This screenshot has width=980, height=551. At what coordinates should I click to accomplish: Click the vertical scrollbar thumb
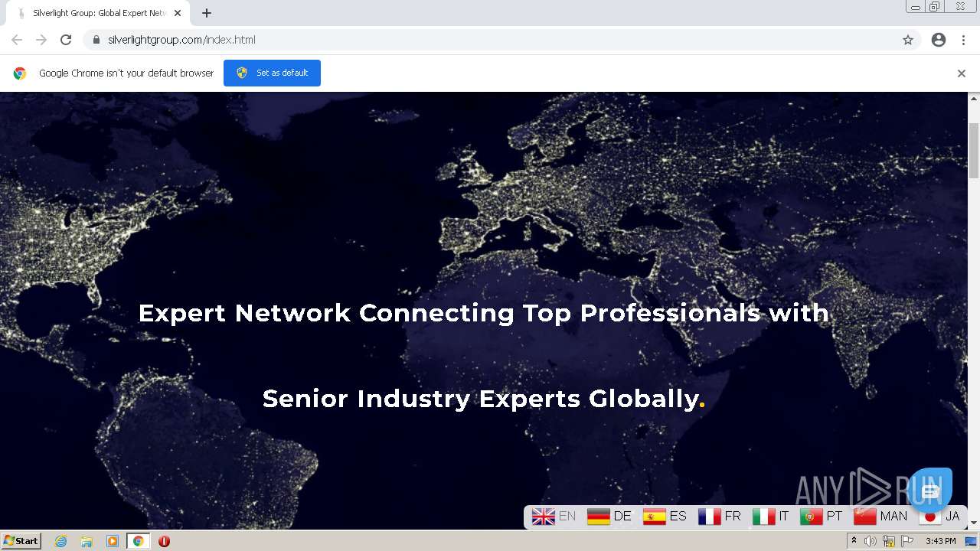[x=974, y=150]
